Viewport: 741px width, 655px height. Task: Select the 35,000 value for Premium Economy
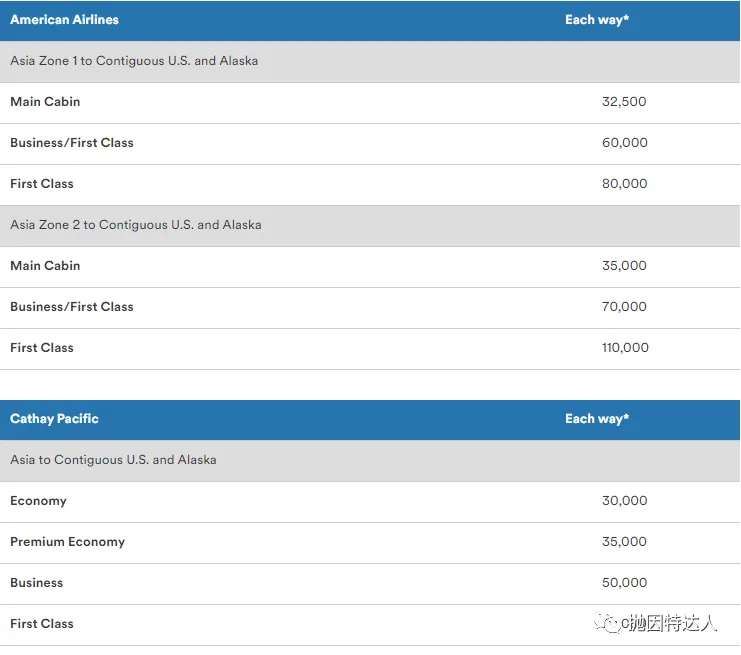click(624, 542)
